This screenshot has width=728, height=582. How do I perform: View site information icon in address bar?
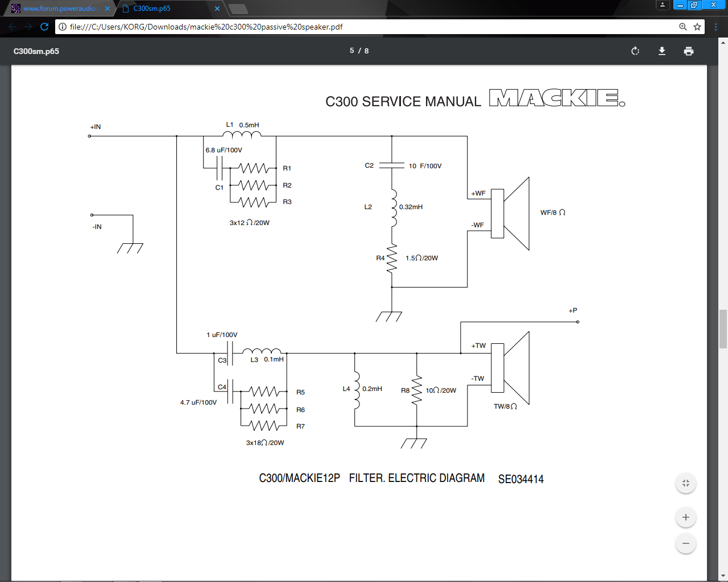[63, 27]
